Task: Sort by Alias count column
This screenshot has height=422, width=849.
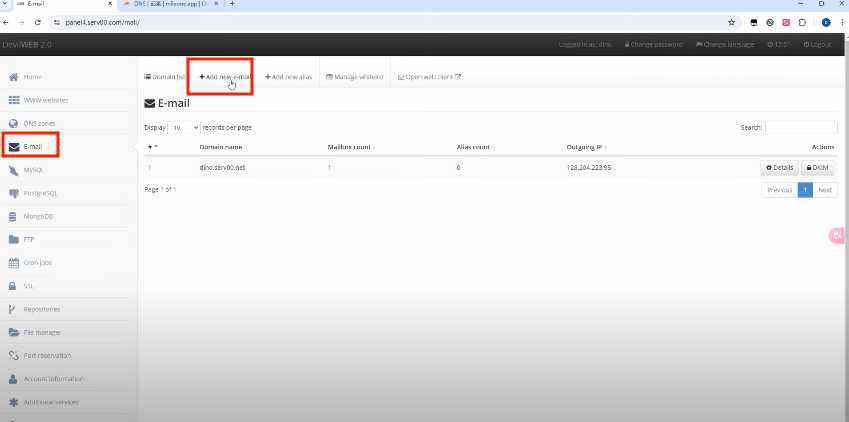Action: (476, 147)
